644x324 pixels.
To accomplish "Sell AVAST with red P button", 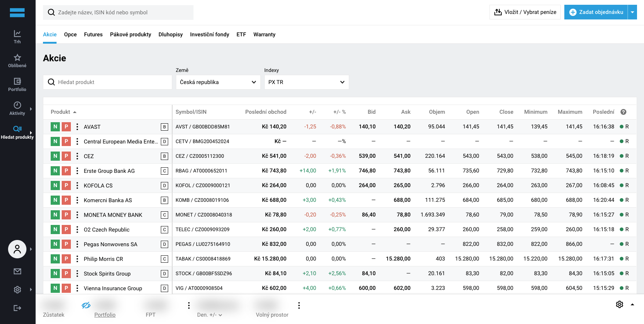I will click(66, 127).
